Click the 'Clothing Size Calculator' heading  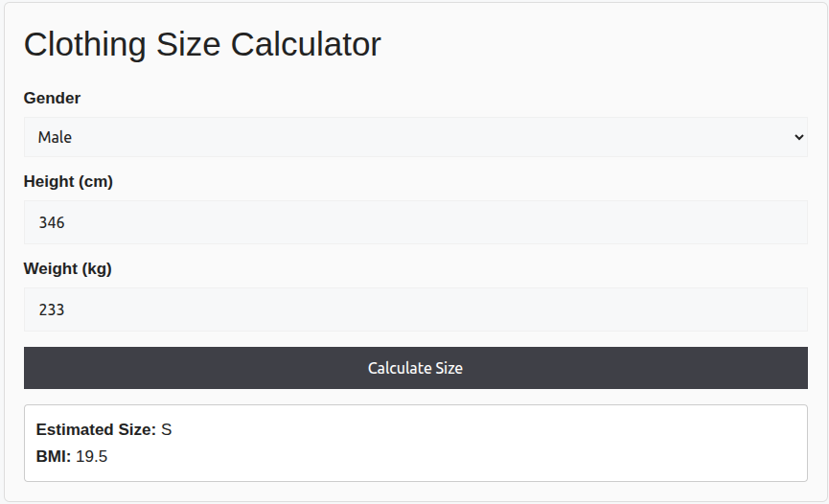pos(202,44)
